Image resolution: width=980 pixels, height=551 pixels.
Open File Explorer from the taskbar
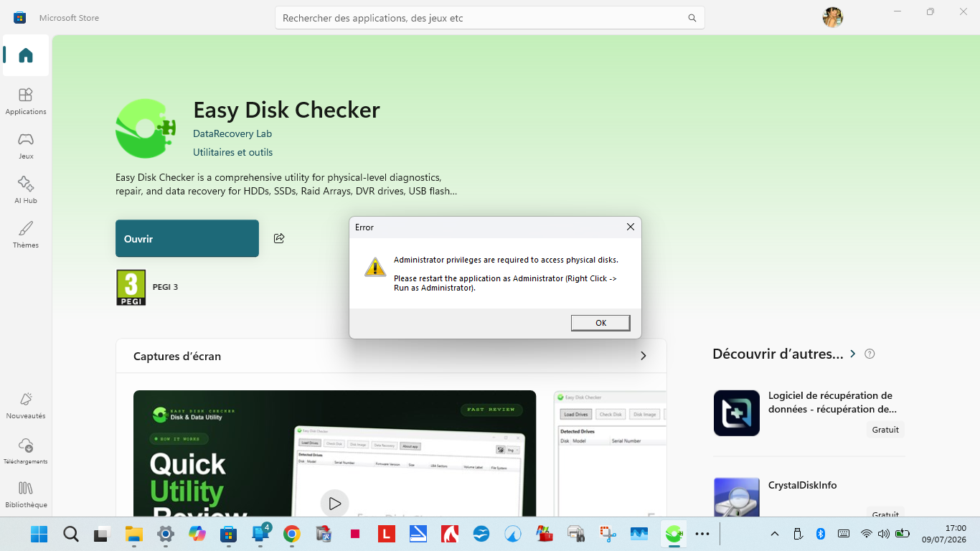[134, 534]
